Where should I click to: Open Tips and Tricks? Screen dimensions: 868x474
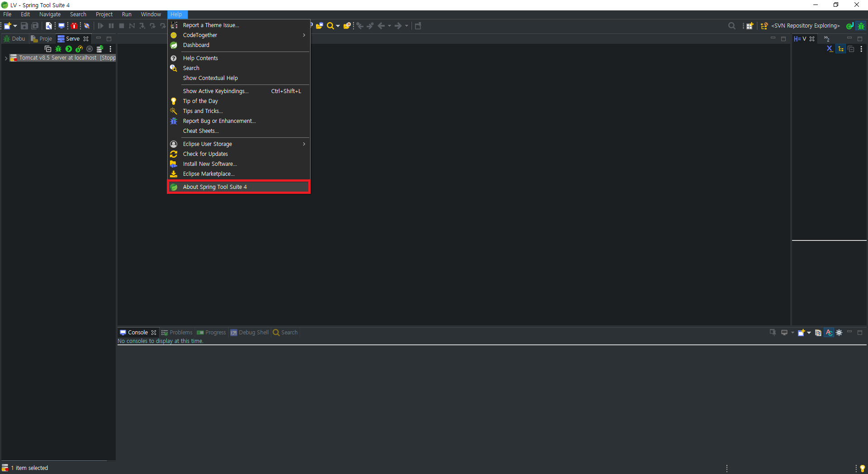click(x=239, y=111)
